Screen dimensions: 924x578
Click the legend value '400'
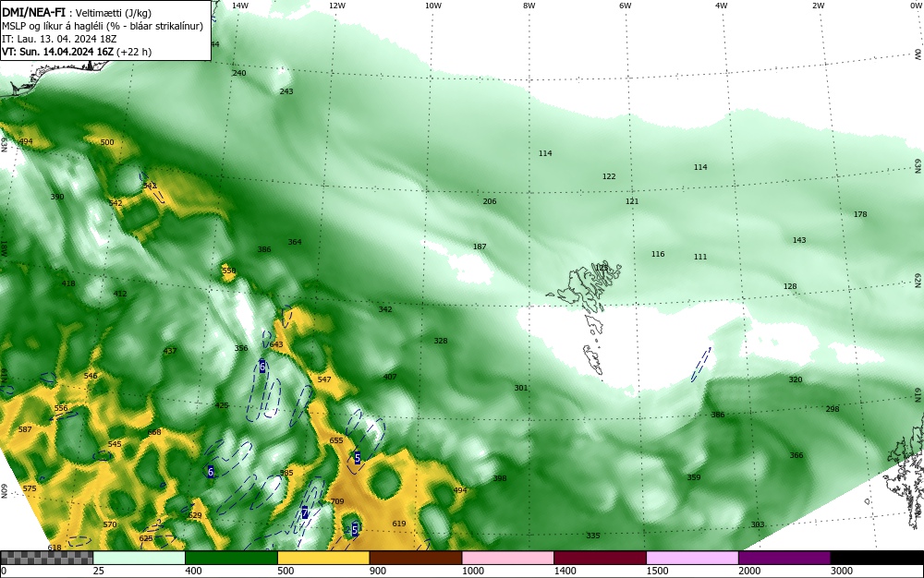click(193, 571)
